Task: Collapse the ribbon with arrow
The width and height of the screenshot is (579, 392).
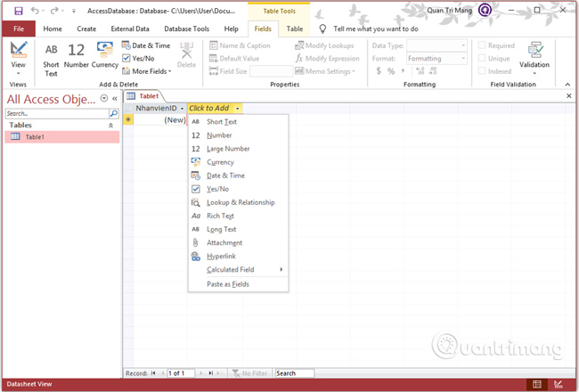Action: 567,85
